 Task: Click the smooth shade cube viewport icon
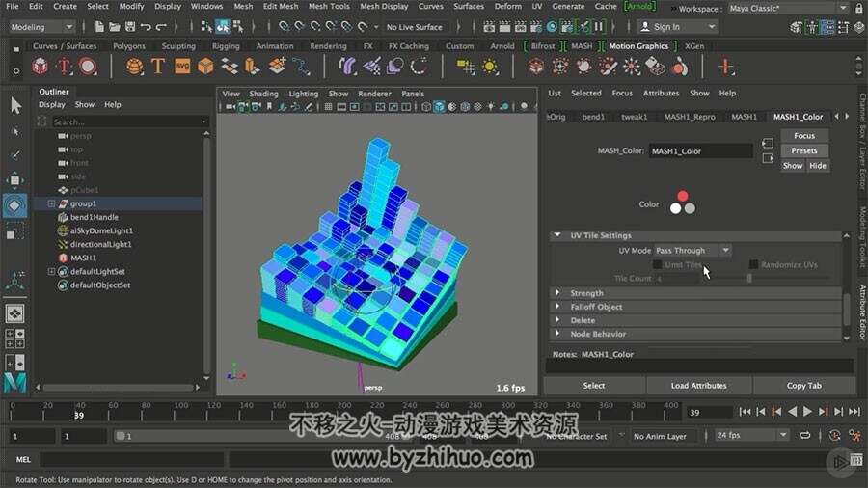[x=439, y=107]
